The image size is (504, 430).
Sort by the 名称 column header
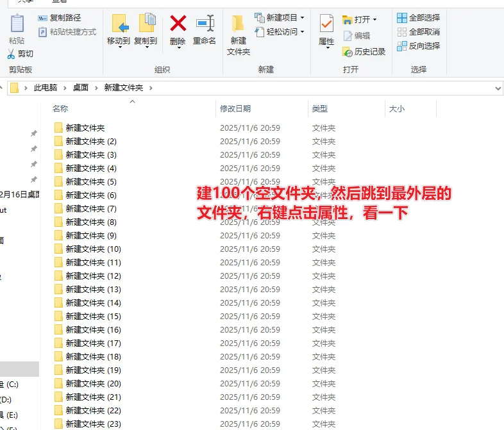tap(60, 109)
